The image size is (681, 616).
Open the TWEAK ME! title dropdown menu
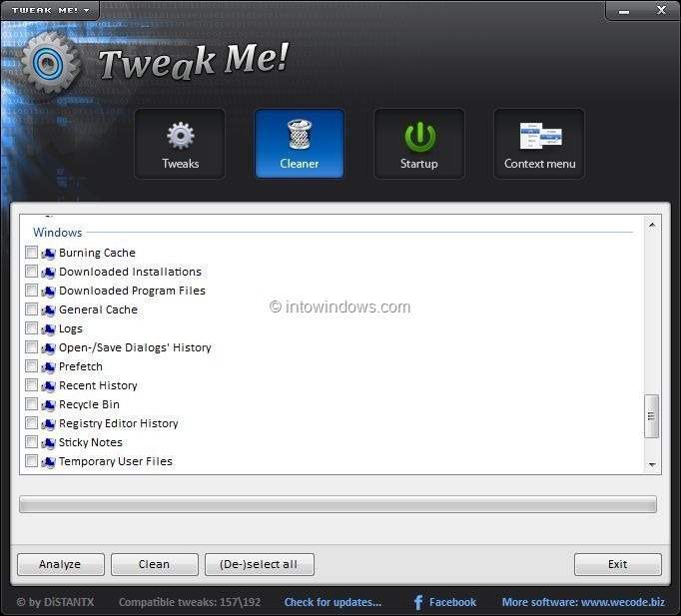coord(50,10)
